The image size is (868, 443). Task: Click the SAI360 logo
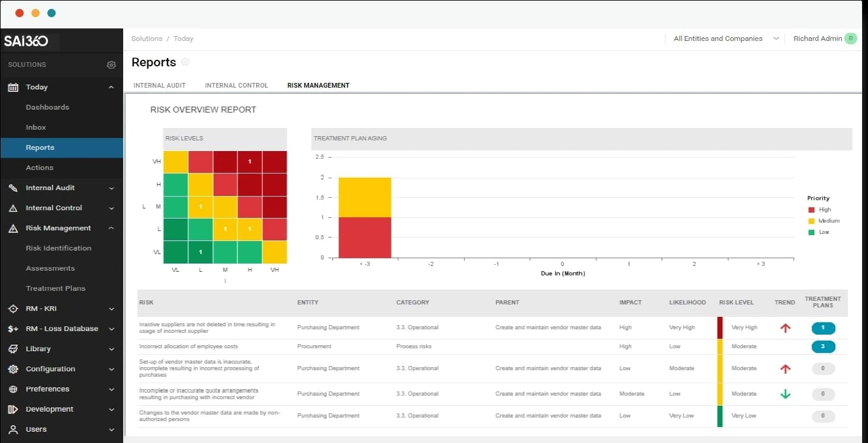tap(26, 41)
